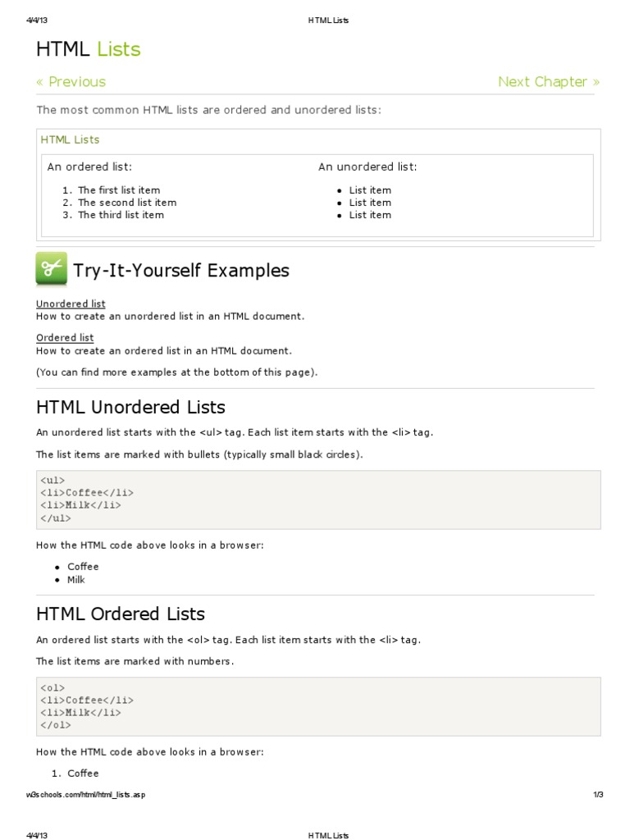Click the HTML Unordered Lists heading
The image size is (630, 840).
tap(130, 407)
